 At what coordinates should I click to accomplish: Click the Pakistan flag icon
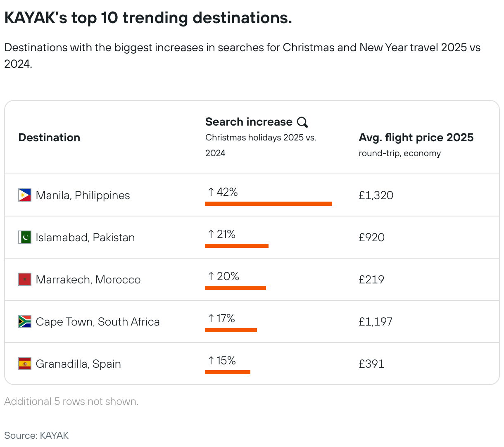coord(25,237)
